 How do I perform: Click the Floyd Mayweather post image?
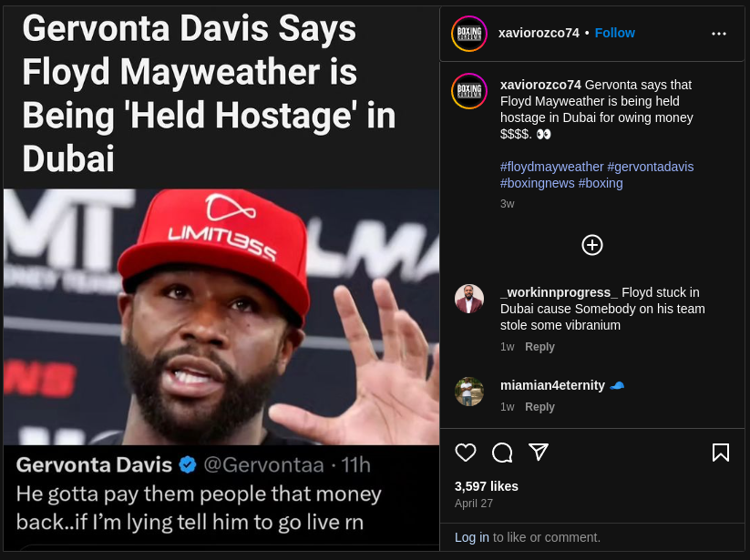tap(221, 277)
